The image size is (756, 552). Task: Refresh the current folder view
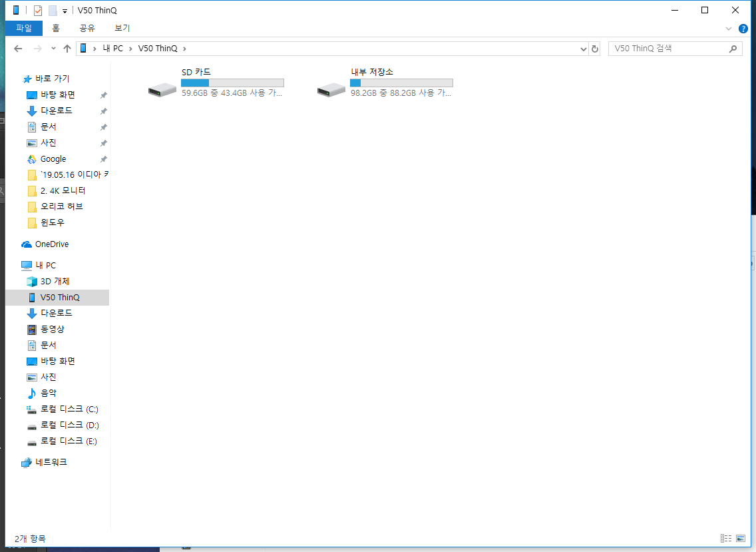[x=595, y=49]
